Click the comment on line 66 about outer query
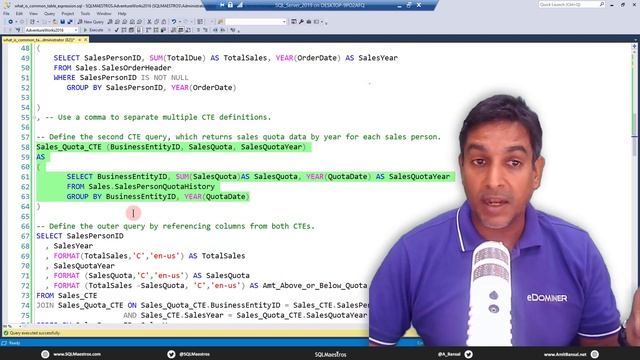Screen dimensions: 640x360 click(x=176, y=226)
